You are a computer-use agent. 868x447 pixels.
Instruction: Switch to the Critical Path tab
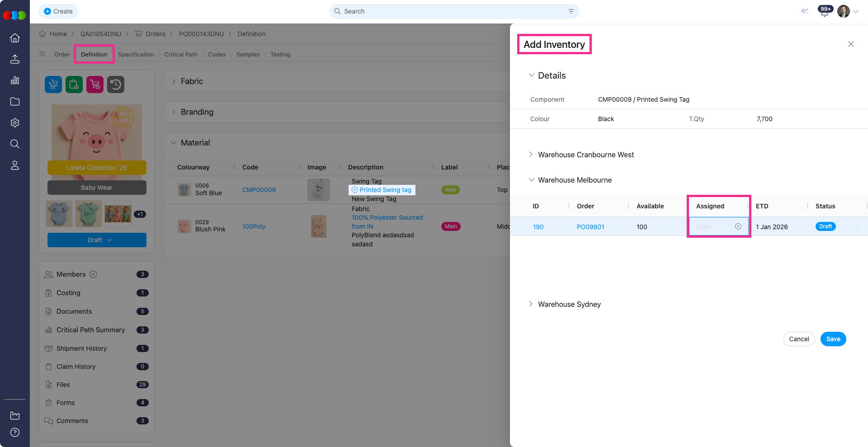tap(181, 55)
